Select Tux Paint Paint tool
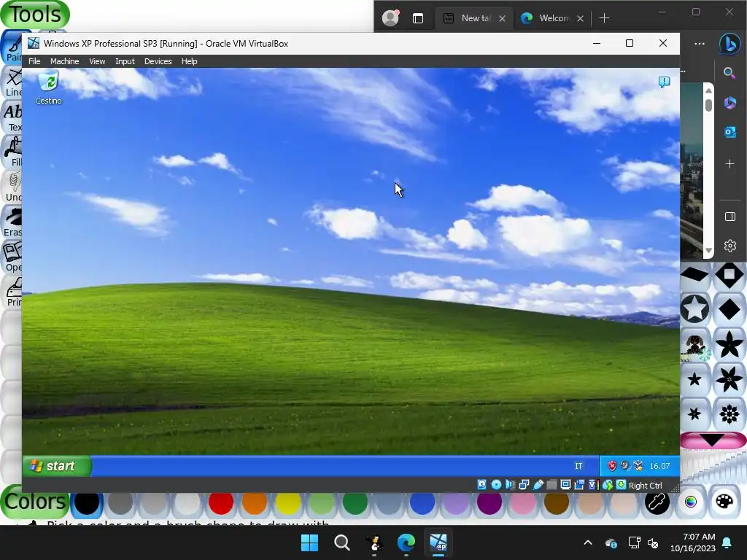 (12, 47)
